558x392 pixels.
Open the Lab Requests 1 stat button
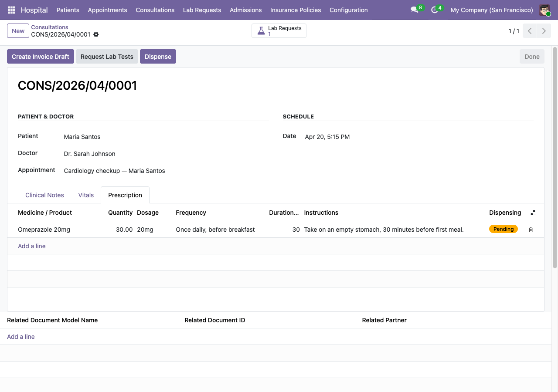(x=279, y=31)
